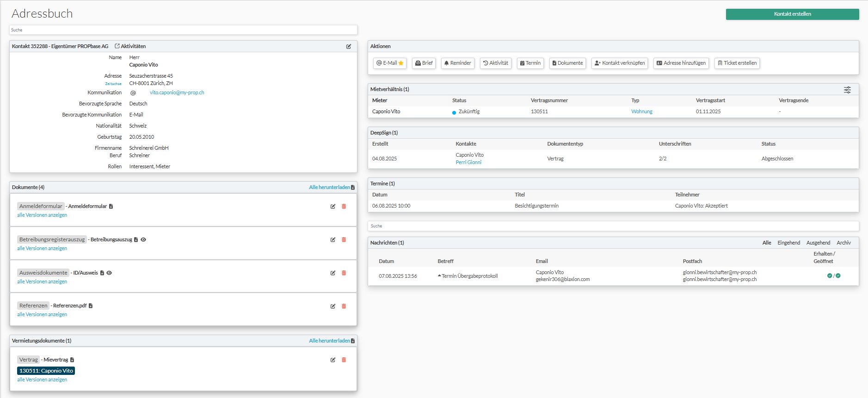Delete the Ausweisdokumente entry
This screenshot has width=868, height=398.
pos(344,273)
